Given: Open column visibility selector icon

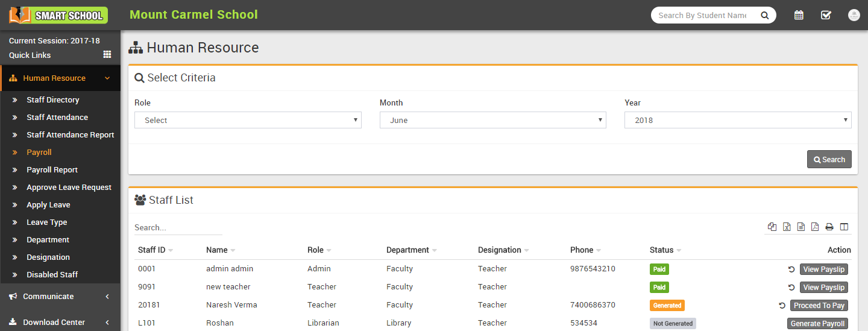Looking at the screenshot, I should 844,227.
